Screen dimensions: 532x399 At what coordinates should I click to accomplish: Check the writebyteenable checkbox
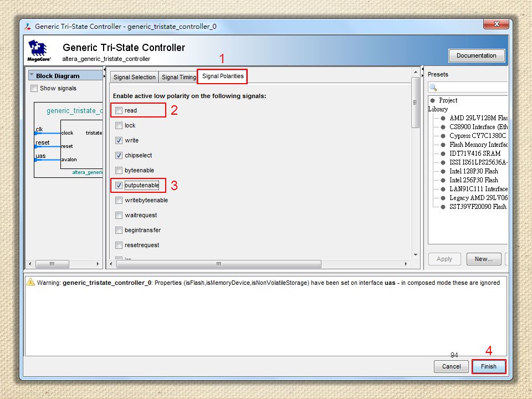[x=119, y=200]
